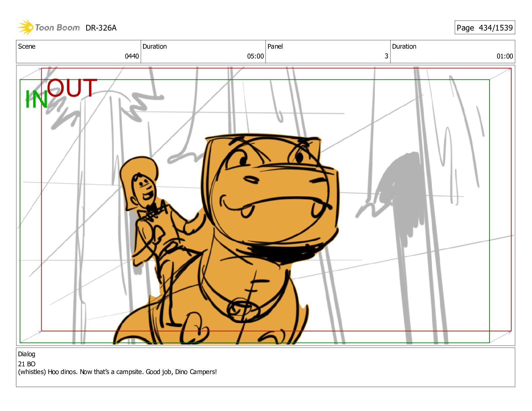Click the Toon Boom logo
Viewport: 532px width, 411px height.
[49, 28]
